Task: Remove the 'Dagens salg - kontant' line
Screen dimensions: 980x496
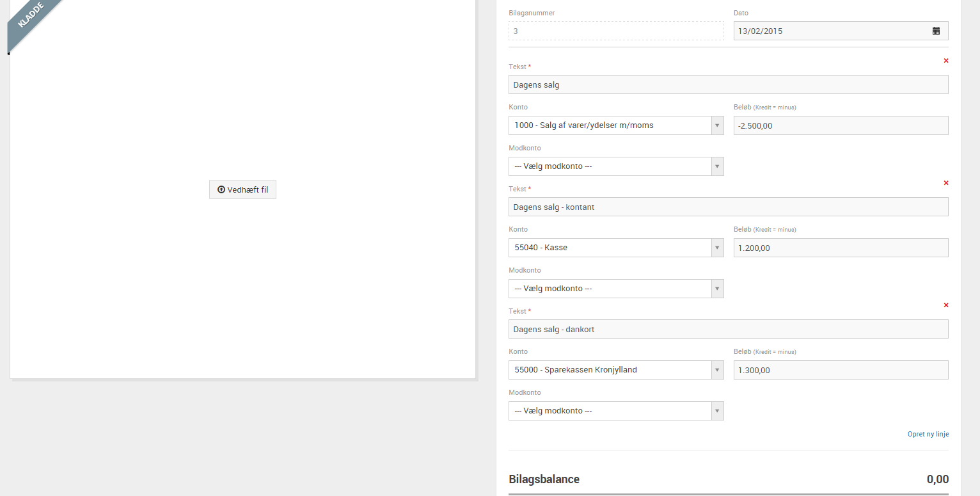Action: pyautogui.click(x=946, y=183)
